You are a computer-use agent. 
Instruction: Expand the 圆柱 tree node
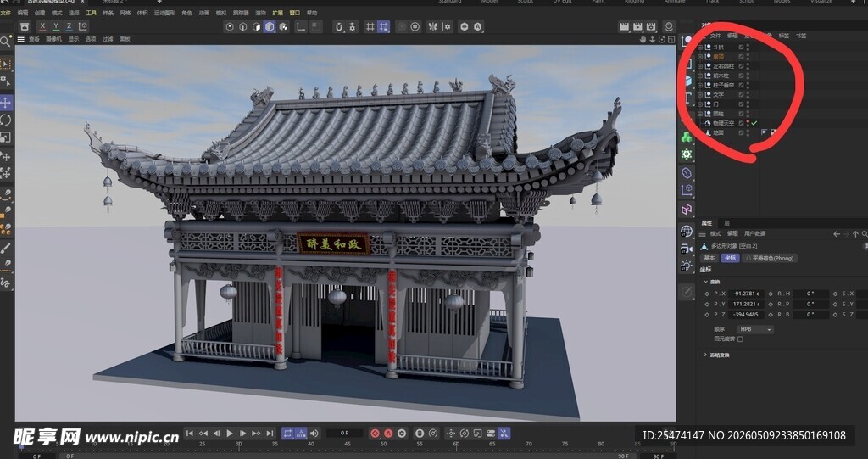point(700,114)
